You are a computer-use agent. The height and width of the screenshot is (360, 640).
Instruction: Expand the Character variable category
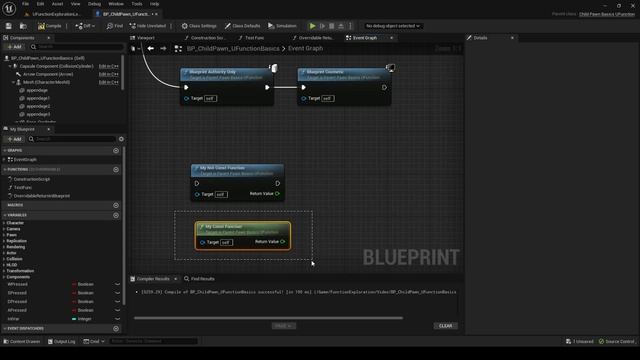[4, 223]
